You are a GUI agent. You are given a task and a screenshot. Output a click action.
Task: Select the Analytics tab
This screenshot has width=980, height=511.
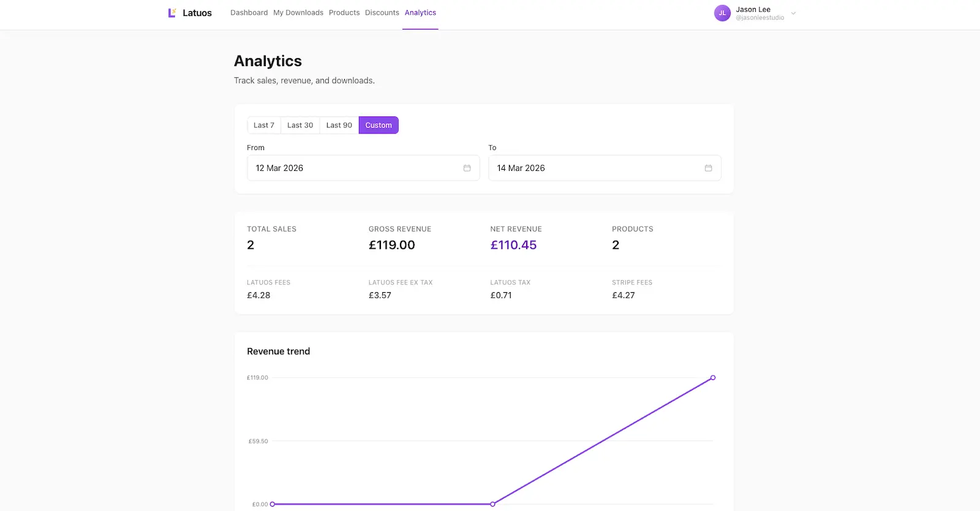click(420, 13)
